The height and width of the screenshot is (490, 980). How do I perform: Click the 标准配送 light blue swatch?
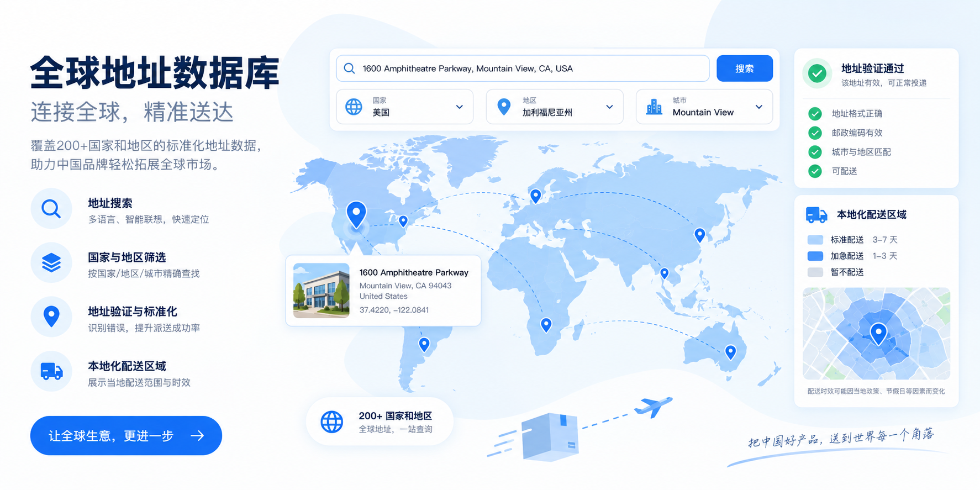(x=815, y=240)
